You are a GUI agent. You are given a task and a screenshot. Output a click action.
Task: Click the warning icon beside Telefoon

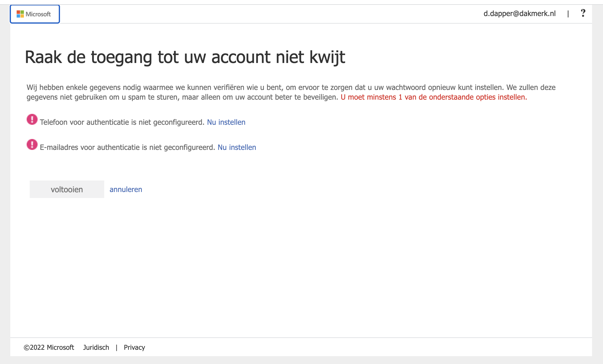click(32, 119)
